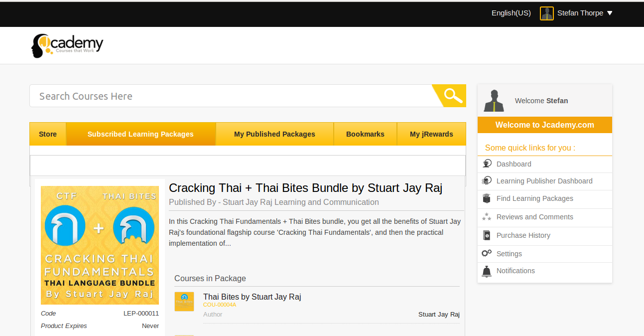The image size is (644, 336).
Task: Click the Cracking Thai Fundamentals bundle cover image
Action: click(100, 245)
